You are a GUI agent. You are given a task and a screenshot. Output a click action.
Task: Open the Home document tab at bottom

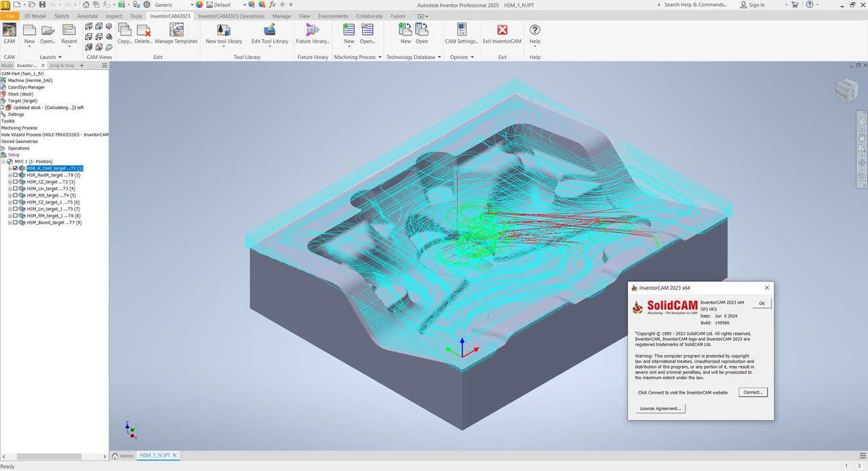tap(123, 456)
